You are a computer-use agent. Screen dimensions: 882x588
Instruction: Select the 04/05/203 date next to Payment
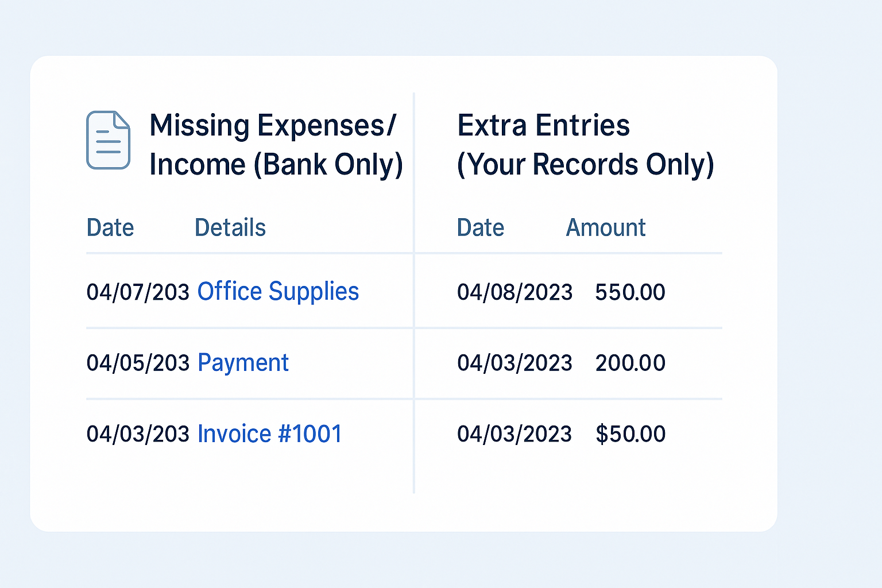138,363
